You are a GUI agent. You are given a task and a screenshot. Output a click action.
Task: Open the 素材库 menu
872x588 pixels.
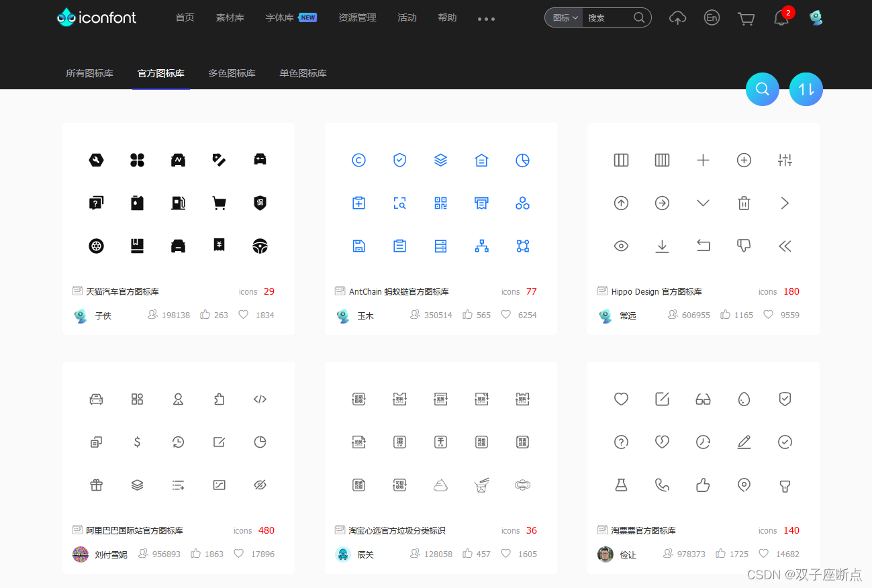tap(230, 17)
